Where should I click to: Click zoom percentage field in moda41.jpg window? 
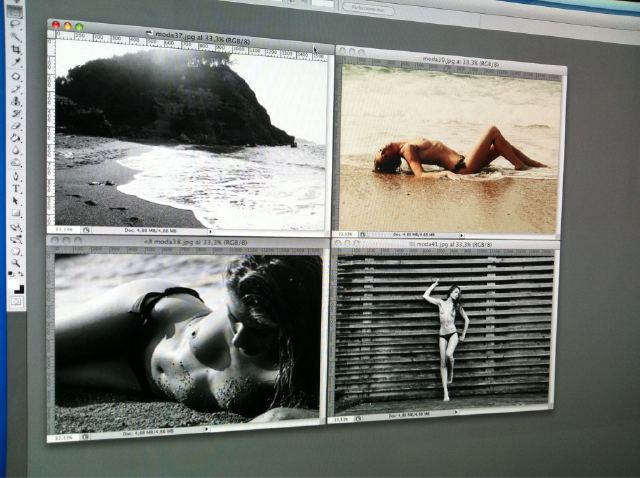tap(341, 419)
